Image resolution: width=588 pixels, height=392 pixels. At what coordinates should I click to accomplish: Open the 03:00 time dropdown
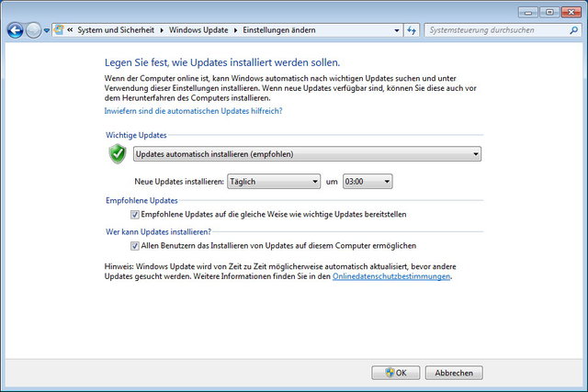367,182
